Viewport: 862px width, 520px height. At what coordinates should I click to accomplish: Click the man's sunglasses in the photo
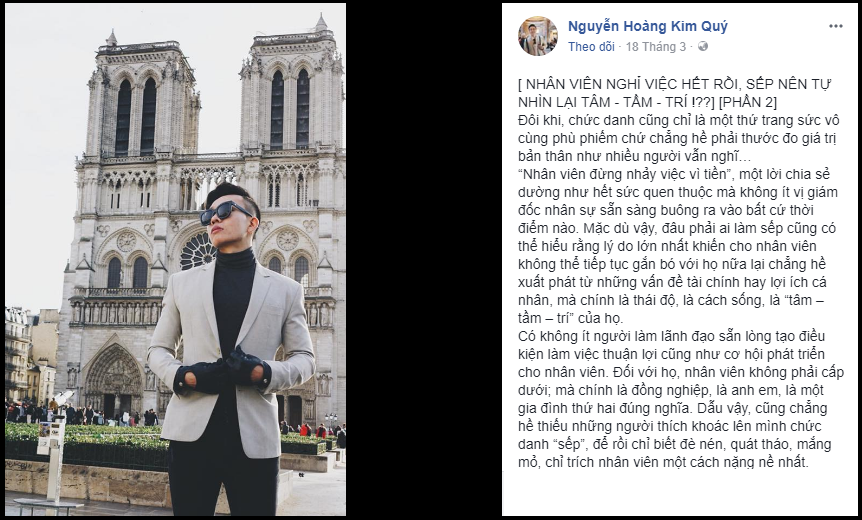pyautogui.click(x=224, y=213)
